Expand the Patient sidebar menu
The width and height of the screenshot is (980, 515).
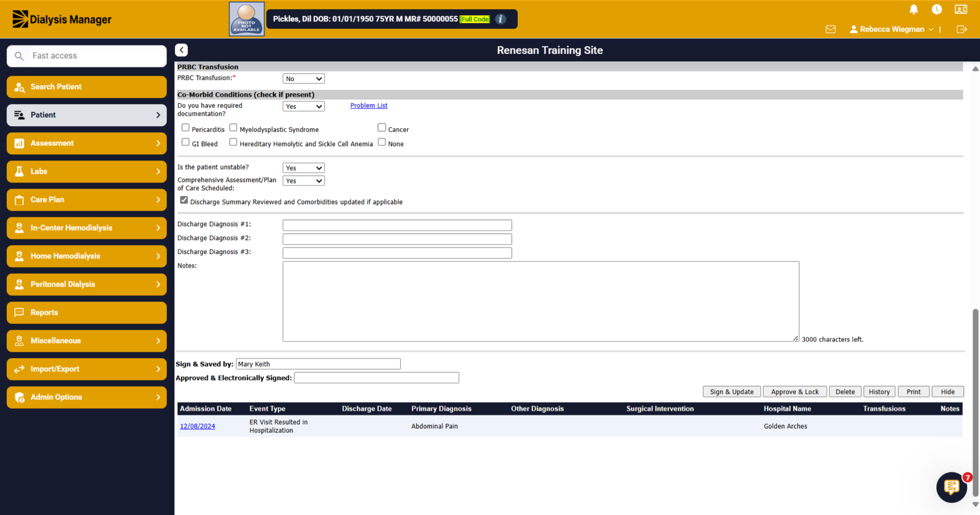point(87,115)
